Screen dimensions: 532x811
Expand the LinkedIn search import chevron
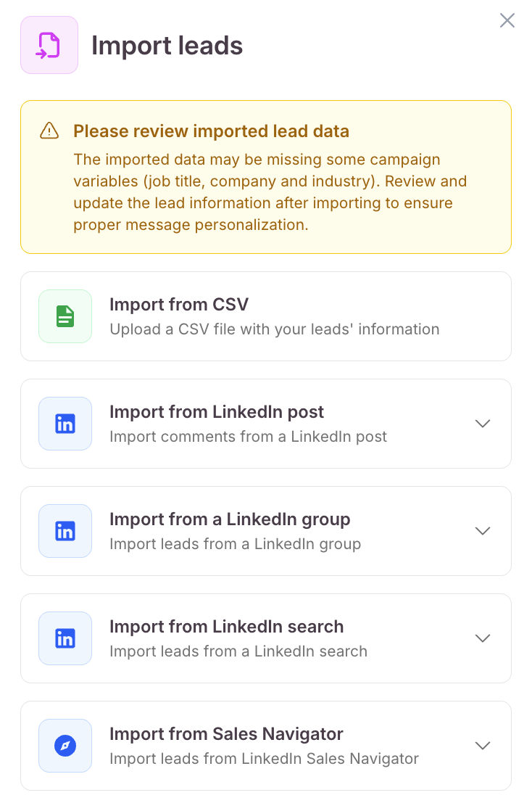483,638
